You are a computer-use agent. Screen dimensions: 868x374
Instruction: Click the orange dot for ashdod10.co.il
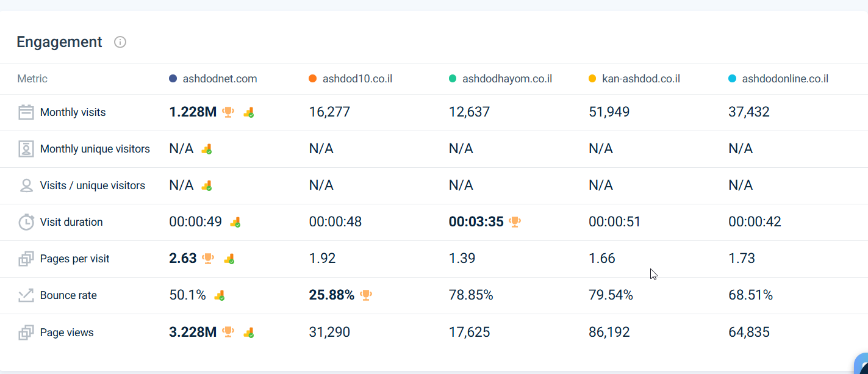pos(313,79)
